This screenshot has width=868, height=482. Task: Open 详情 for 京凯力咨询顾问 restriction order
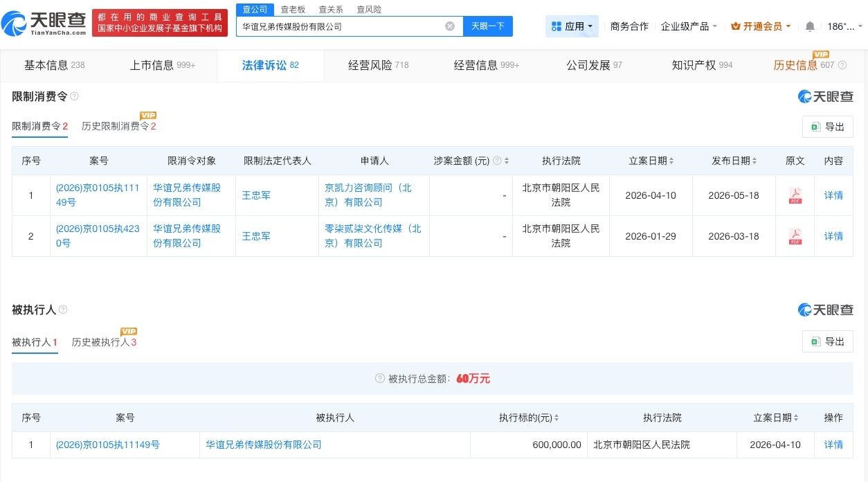click(833, 195)
